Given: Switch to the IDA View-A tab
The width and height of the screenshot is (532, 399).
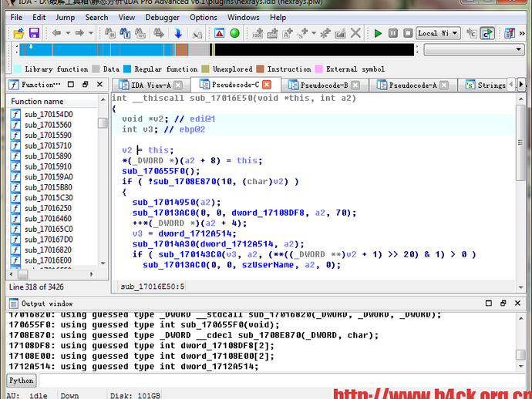Looking at the screenshot, I should point(150,85).
